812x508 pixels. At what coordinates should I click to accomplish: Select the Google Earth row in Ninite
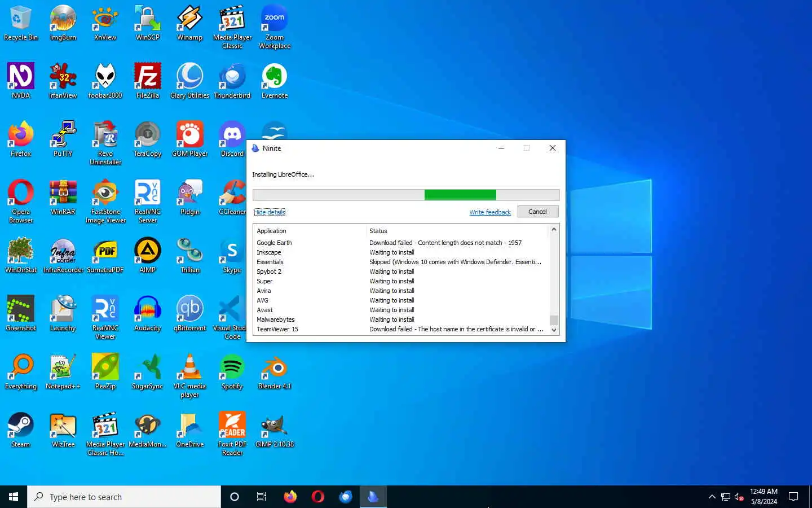(x=401, y=243)
